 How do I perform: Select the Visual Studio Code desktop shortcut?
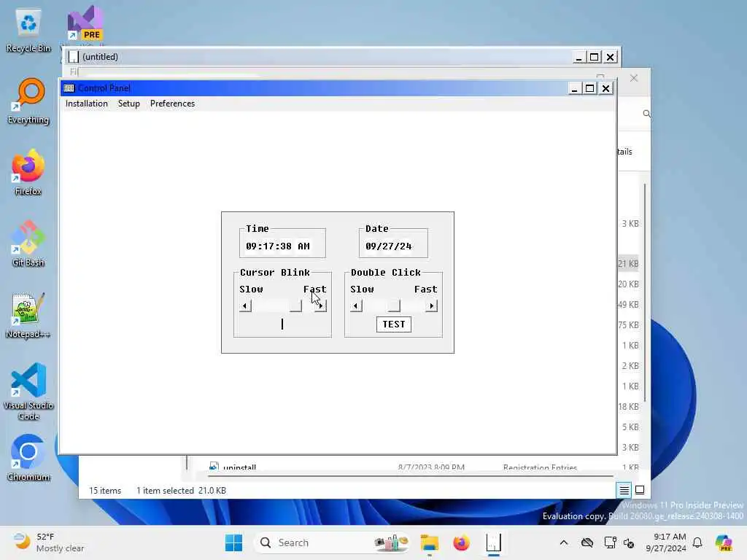(x=28, y=392)
